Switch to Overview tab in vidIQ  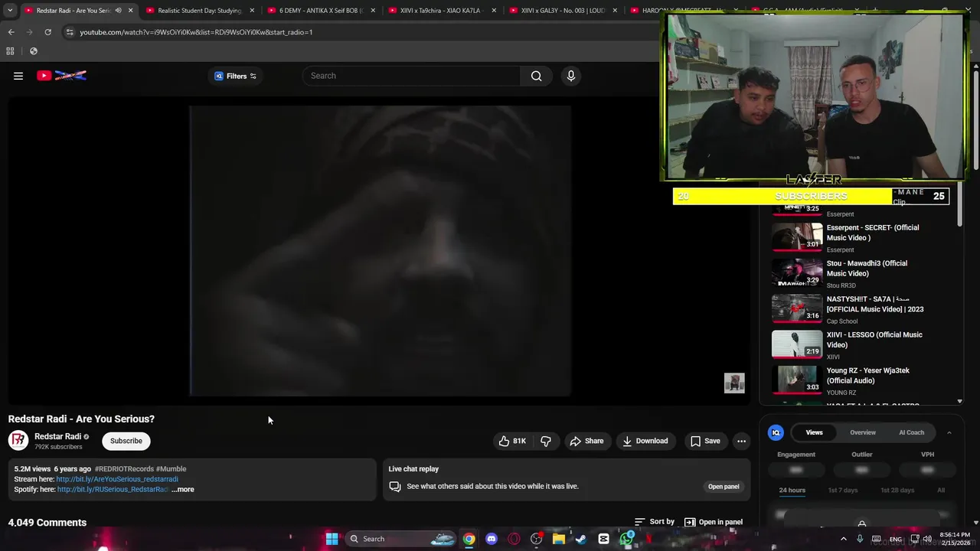(x=863, y=432)
